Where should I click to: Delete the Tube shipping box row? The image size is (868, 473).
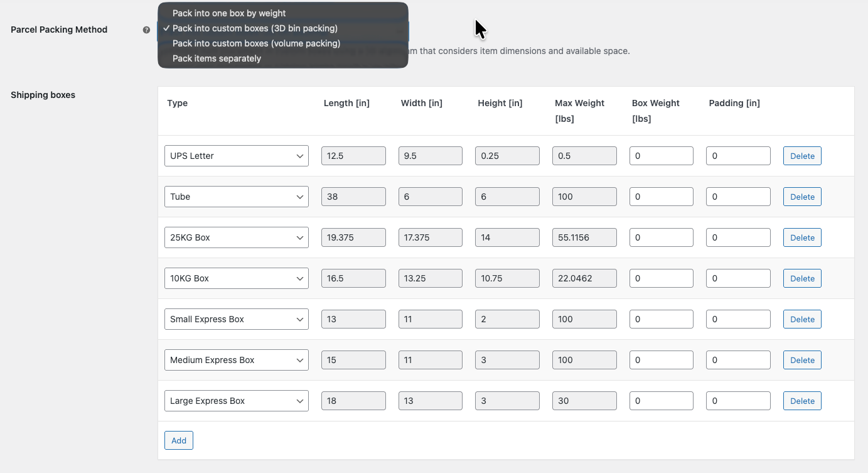(x=801, y=197)
